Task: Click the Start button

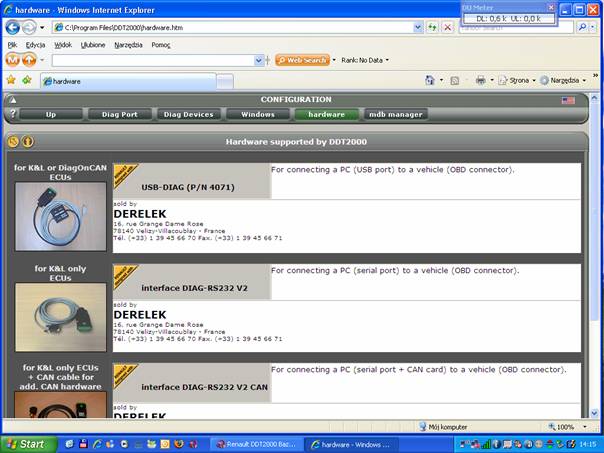Action: point(28,444)
